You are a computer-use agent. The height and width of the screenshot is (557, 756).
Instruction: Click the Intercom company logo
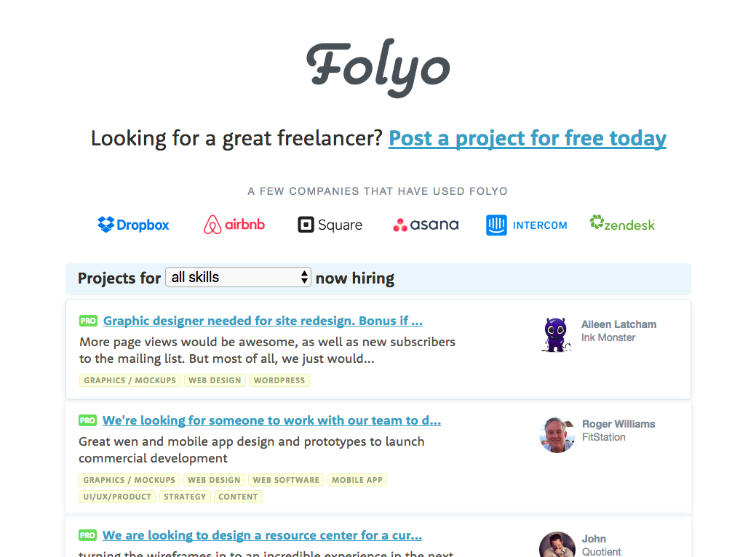click(x=526, y=225)
